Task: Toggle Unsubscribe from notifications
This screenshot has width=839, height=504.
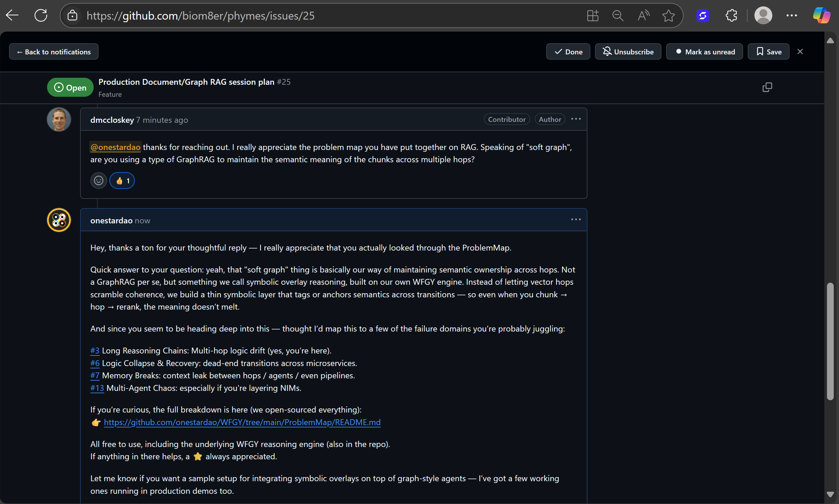Action: click(627, 52)
